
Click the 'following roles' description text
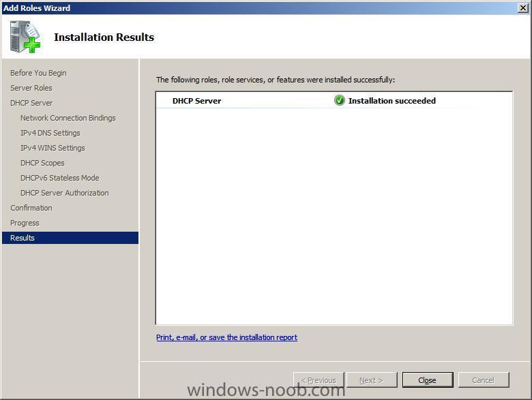point(276,80)
